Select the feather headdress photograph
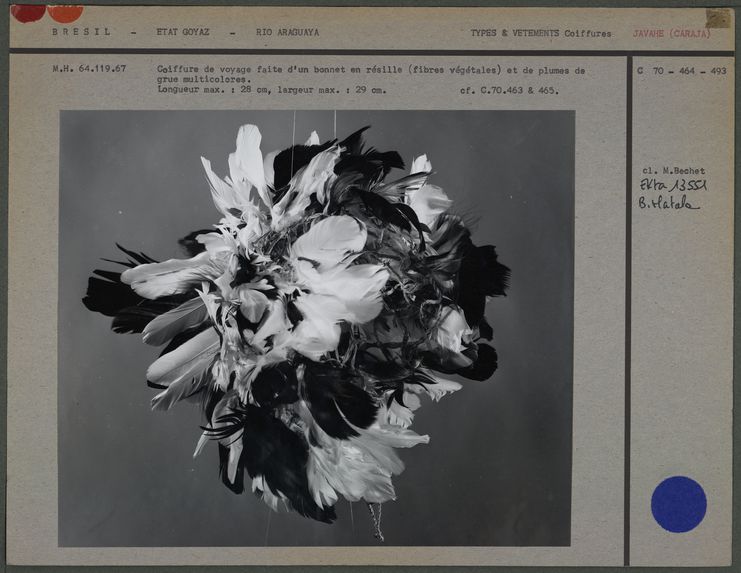Viewport: 741px width, 573px height. click(x=316, y=327)
